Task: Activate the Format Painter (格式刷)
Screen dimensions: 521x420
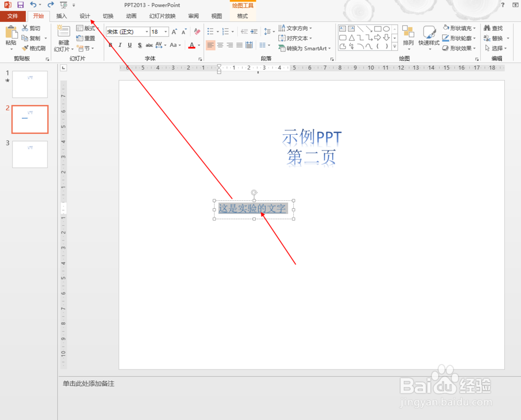Action: pos(33,48)
